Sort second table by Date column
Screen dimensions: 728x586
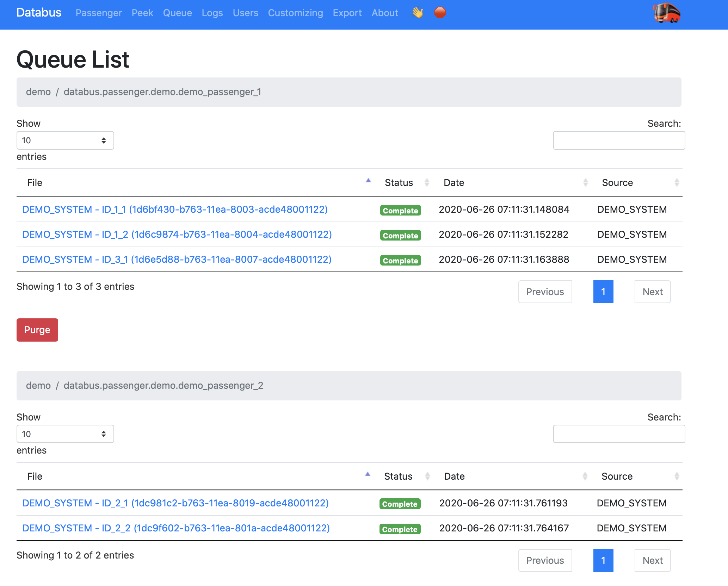pos(454,476)
